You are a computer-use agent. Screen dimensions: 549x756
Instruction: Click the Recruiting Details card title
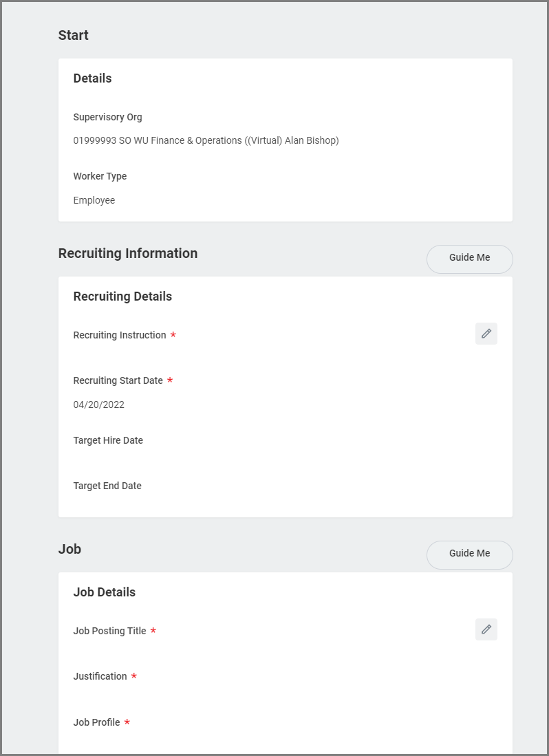122,296
